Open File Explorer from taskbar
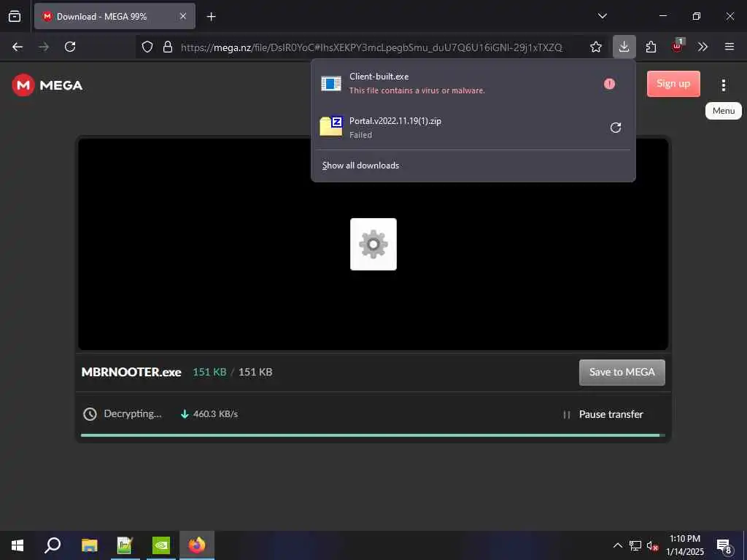This screenshot has width=747, height=560. point(89,545)
